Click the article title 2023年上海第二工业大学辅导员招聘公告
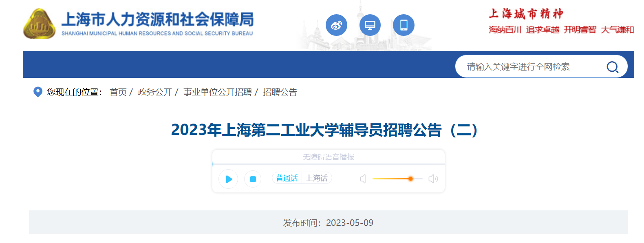 (x=325, y=130)
